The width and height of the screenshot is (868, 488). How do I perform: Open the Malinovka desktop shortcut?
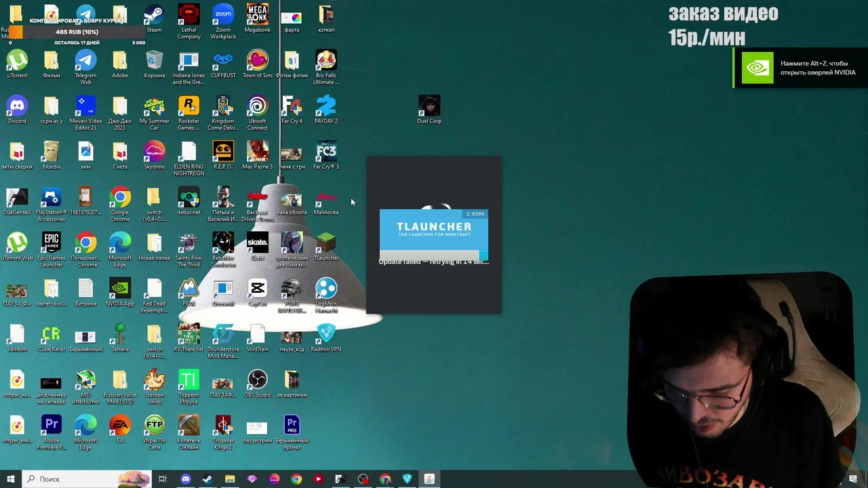pos(326,201)
